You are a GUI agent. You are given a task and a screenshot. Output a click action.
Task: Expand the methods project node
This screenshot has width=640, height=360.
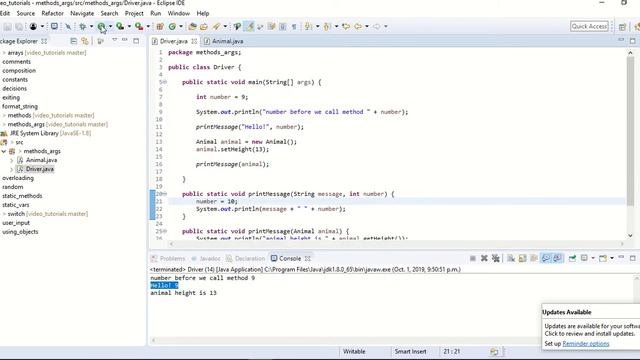tap(4, 116)
